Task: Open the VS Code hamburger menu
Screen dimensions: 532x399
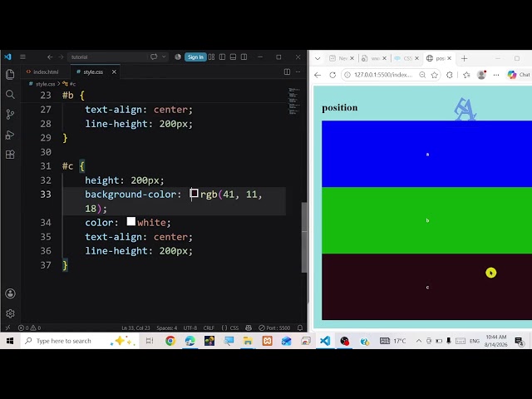Action: 22,57
